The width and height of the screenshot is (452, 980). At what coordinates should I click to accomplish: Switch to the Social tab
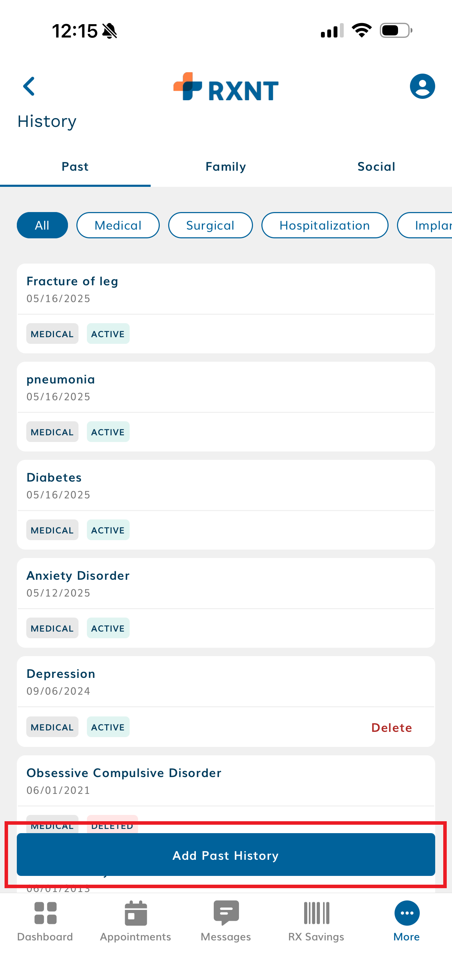376,166
